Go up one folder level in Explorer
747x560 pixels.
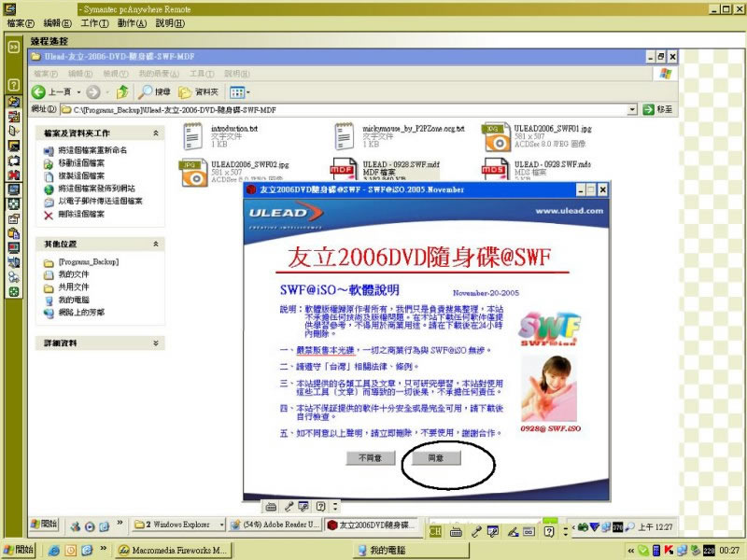tap(122, 91)
